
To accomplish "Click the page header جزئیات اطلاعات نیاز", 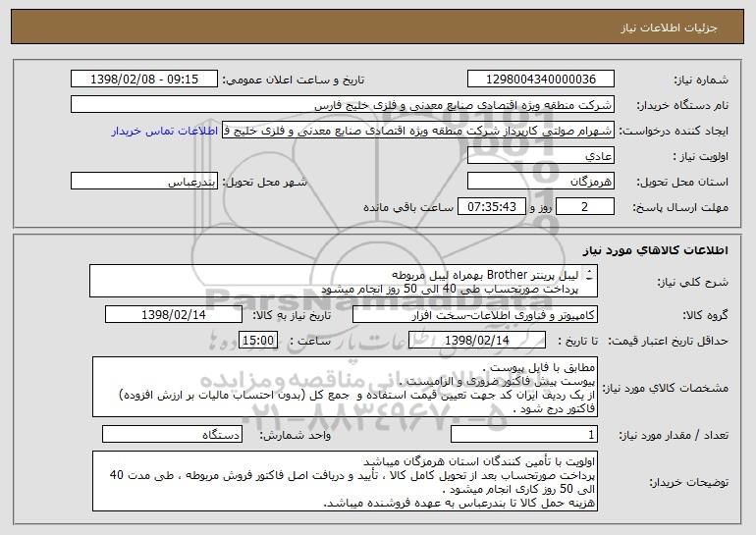I will [x=669, y=27].
